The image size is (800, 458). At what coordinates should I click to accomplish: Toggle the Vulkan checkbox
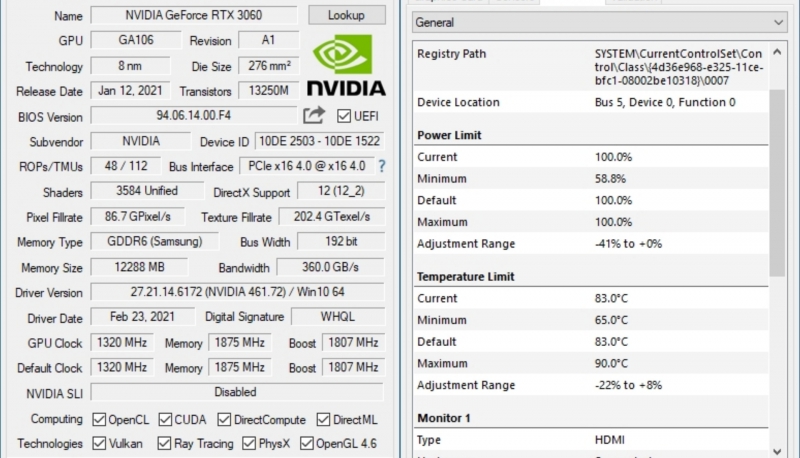tap(100, 444)
